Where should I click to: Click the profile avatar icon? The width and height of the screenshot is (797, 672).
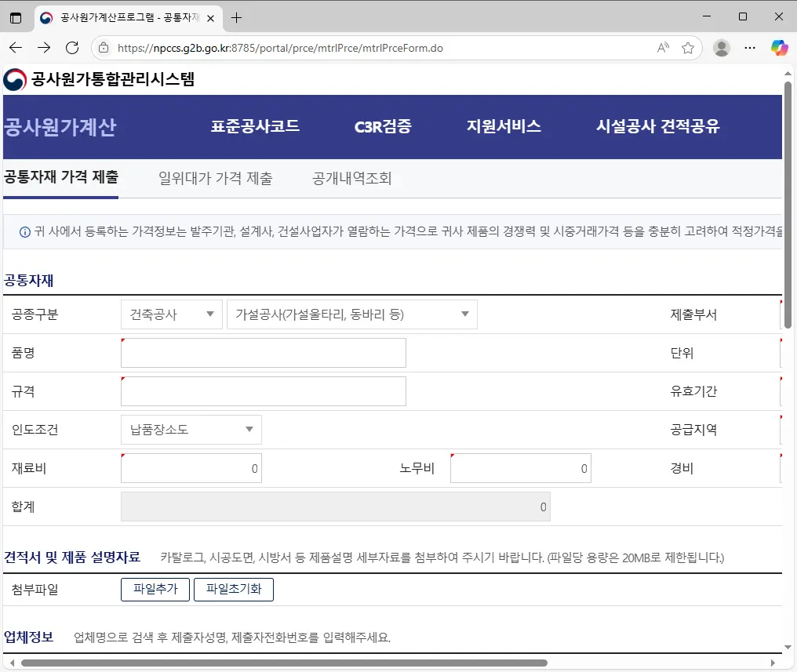(721, 48)
